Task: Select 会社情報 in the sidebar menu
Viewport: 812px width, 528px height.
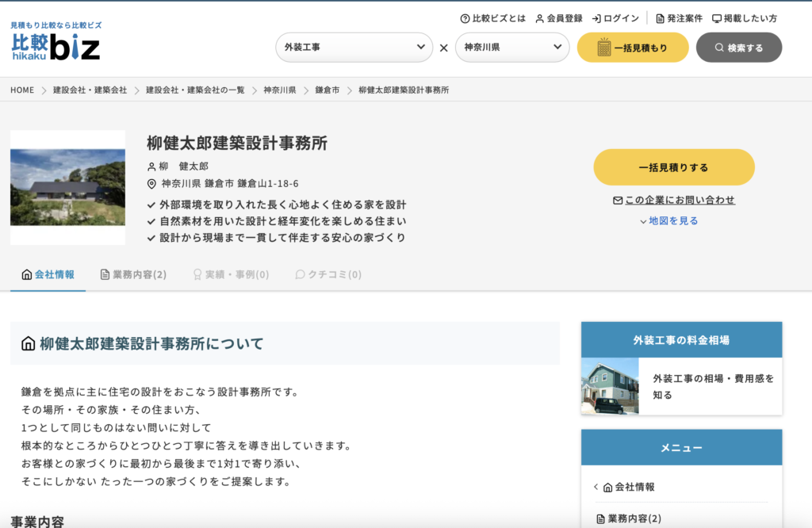Action: click(x=634, y=487)
